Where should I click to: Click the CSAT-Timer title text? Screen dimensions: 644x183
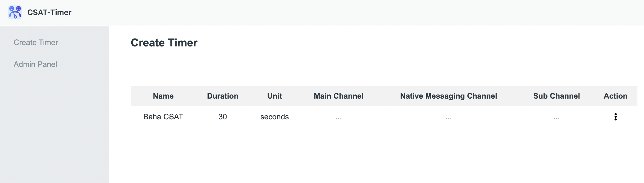point(49,12)
